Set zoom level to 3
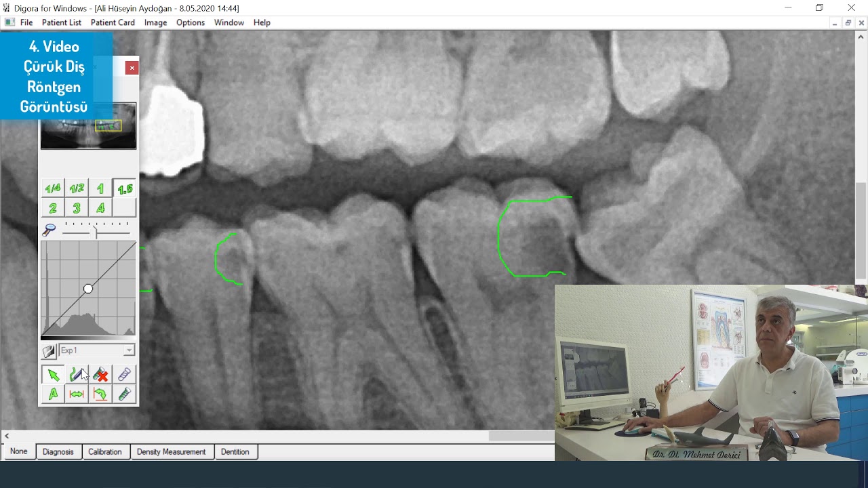The image size is (868, 488). tap(77, 208)
